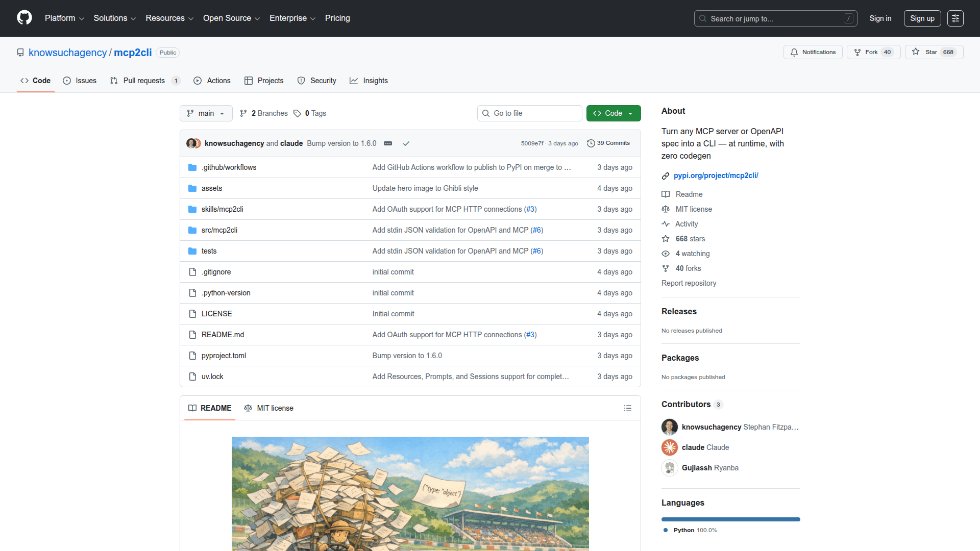Click the Go to file search field
980x551 pixels.
click(530, 113)
